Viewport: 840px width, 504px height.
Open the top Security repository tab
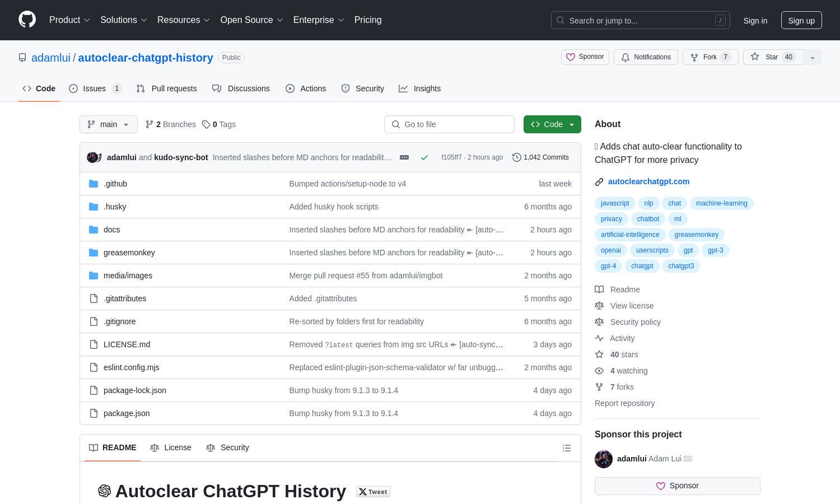[363, 88]
